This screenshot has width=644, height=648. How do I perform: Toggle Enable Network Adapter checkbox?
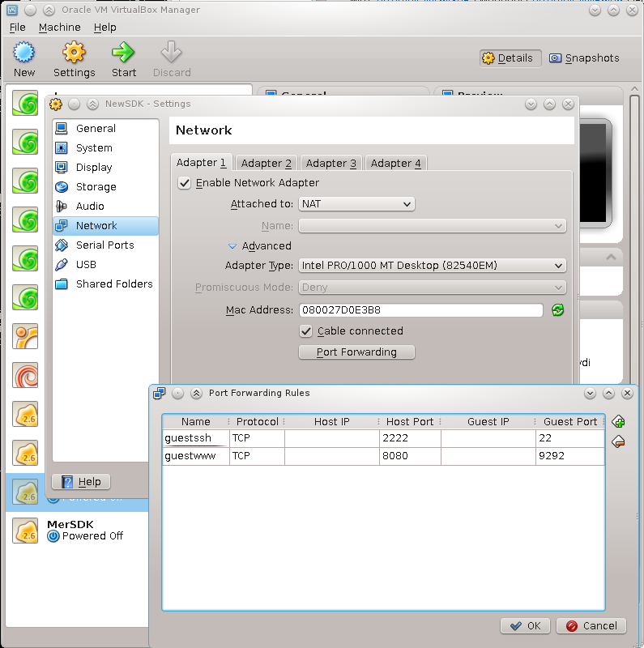click(x=185, y=183)
